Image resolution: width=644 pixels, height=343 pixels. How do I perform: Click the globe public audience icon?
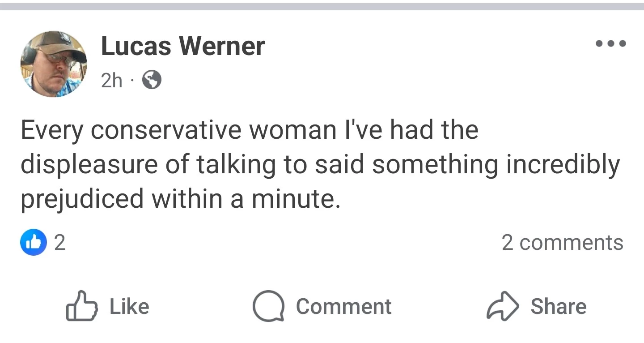[x=152, y=81]
